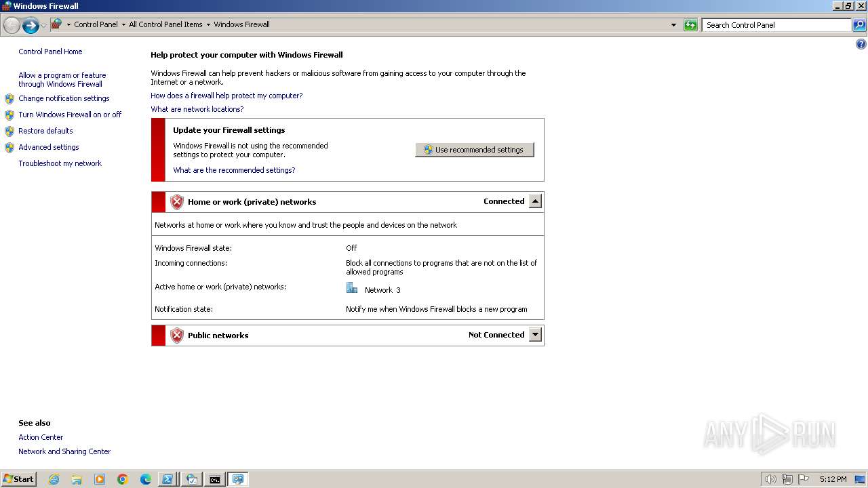Image resolution: width=868 pixels, height=488 pixels.
Task: Click red shield icon of Public networks
Action: tap(177, 335)
